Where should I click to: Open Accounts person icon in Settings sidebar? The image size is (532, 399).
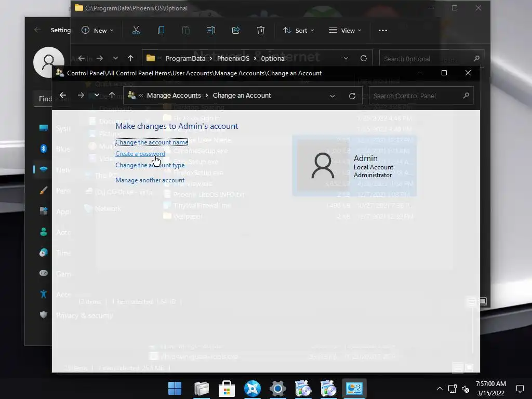44,232
